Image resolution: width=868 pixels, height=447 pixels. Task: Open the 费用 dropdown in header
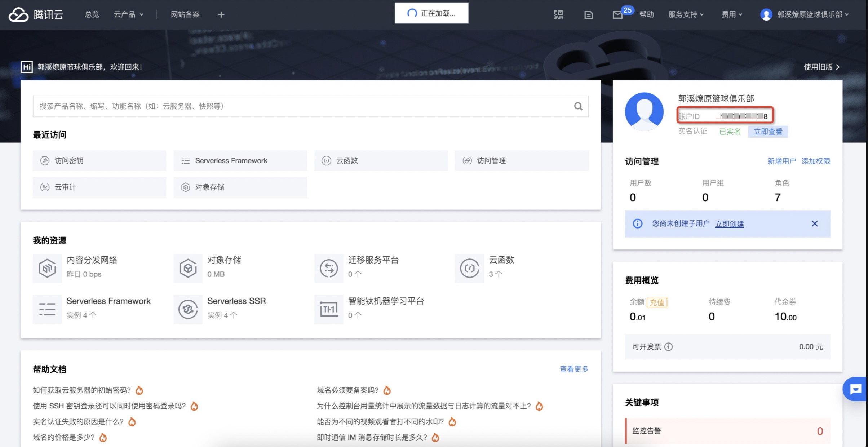[732, 14]
